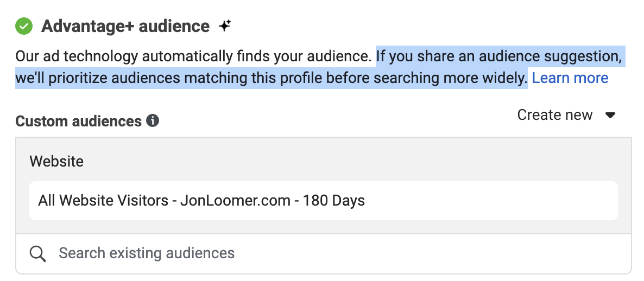Click the caret arrow next to Create new
Screen dimensions: 644x281
[611, 115]
